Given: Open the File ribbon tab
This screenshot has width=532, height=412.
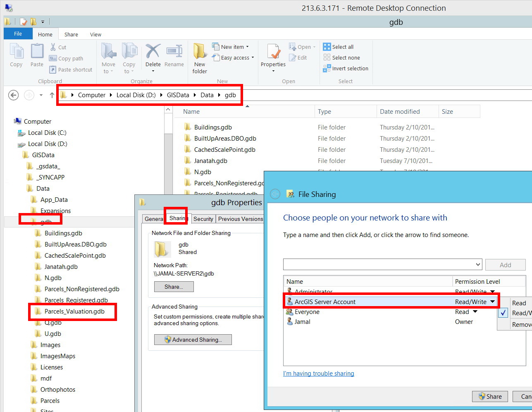Looking at the screenshot, I should click(18, 34).
